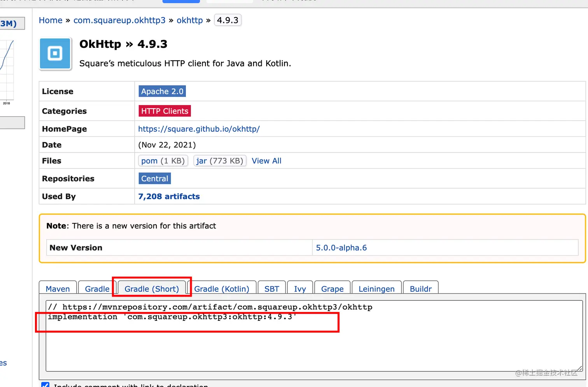
Task: Click inside the dependency snippet text area
Action: [314, 336]
